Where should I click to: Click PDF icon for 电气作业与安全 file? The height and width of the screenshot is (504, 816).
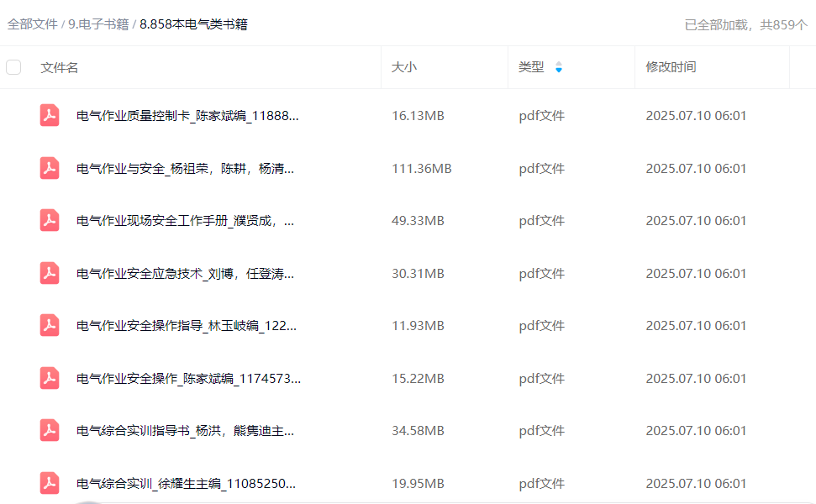click(x=50, y=168)
